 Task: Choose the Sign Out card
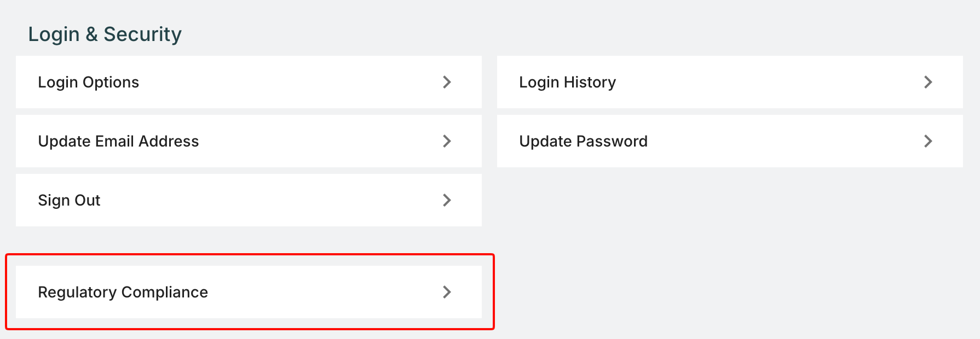249,200
